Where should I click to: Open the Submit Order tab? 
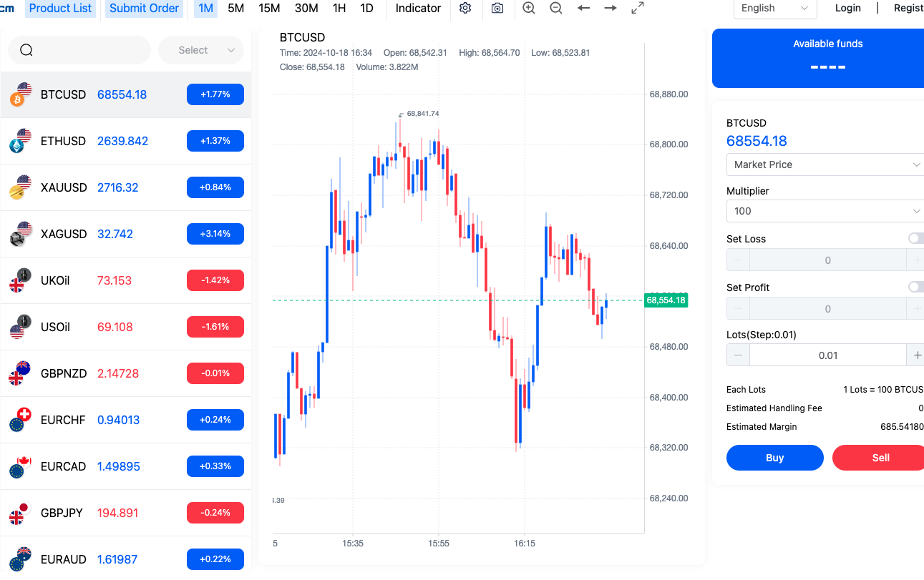click(x=144, y=9)
